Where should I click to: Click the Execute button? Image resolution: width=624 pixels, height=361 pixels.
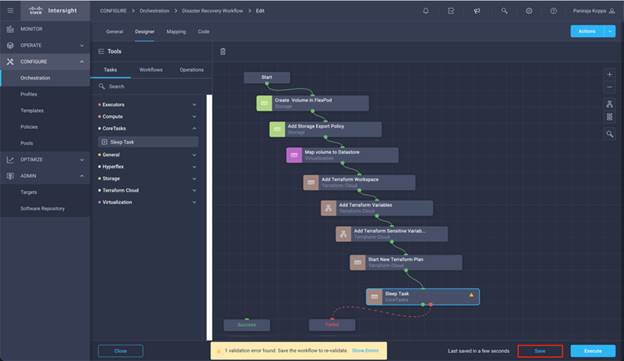click(593, 351)
